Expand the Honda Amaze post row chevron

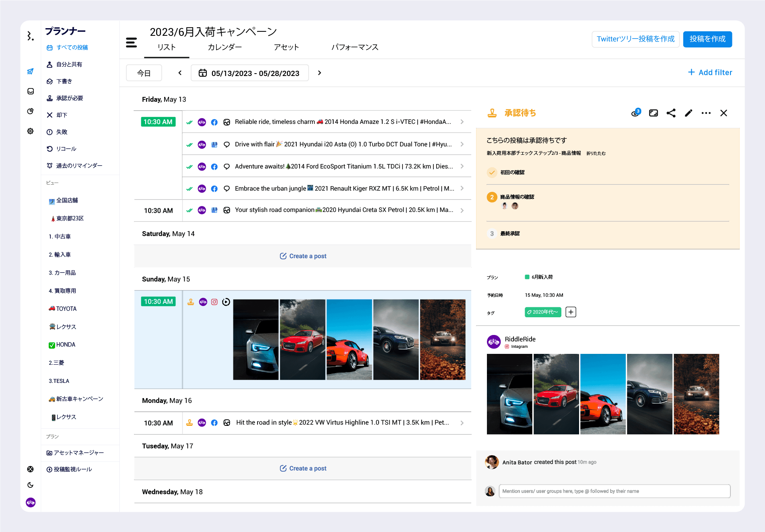click(x=462, y=122)
